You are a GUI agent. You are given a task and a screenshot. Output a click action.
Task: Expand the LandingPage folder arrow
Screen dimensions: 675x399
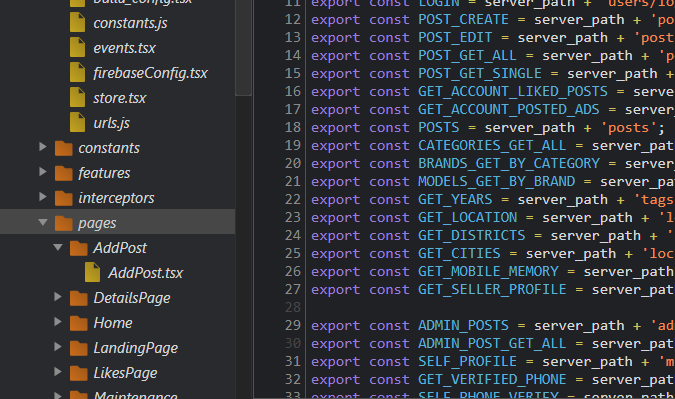(58, 346)
